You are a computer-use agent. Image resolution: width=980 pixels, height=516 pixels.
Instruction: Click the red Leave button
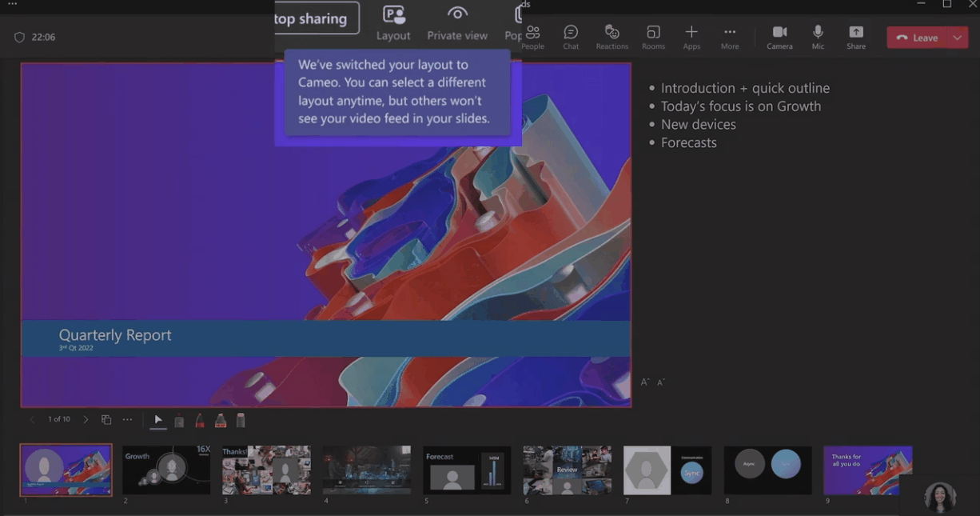point(916,38)
